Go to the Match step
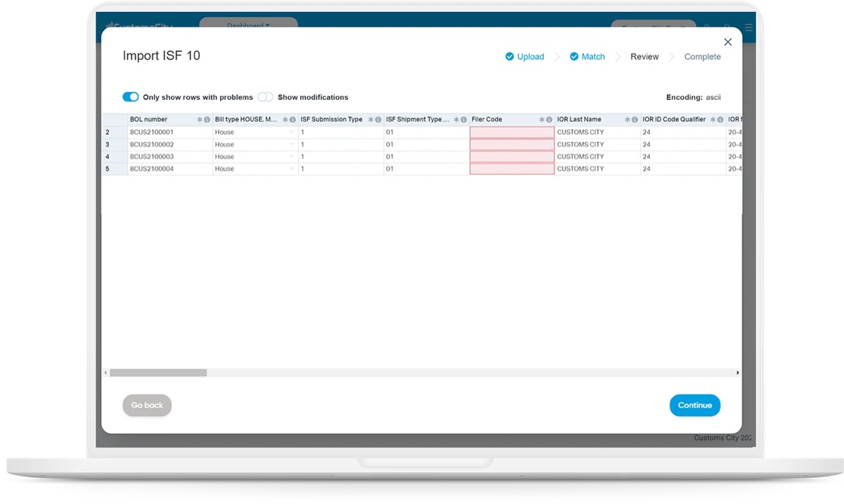This screenshot has height=504, width=844. (587, 57)
